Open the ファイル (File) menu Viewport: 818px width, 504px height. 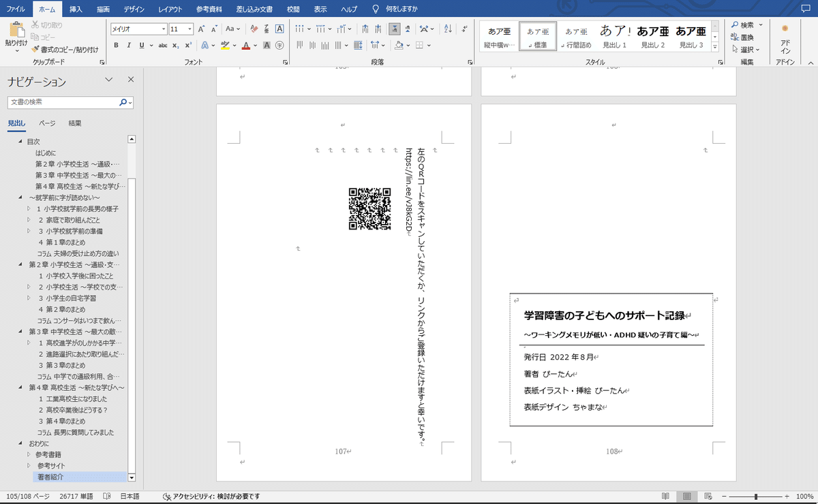(x=16, y=8)
